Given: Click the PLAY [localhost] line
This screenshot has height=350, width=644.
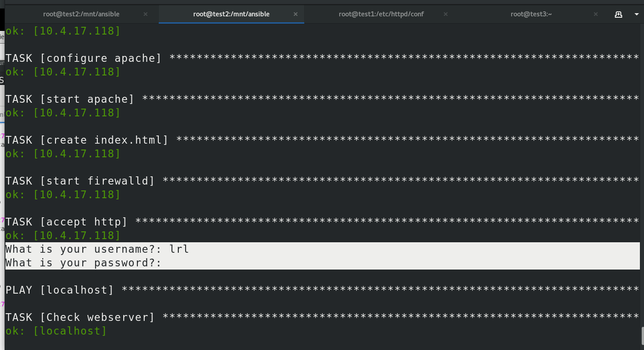Looking at the screenshot, I should pos(322,290).
